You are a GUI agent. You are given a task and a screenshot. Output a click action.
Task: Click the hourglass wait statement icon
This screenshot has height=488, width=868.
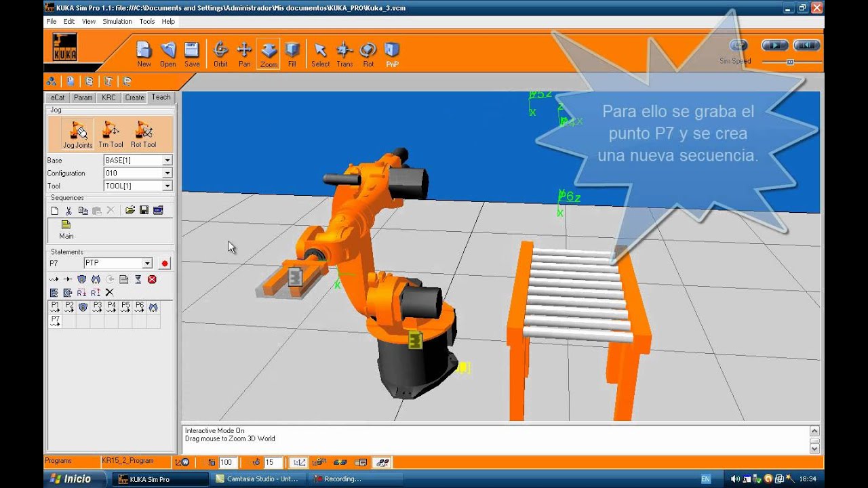[x=138, y=279]
